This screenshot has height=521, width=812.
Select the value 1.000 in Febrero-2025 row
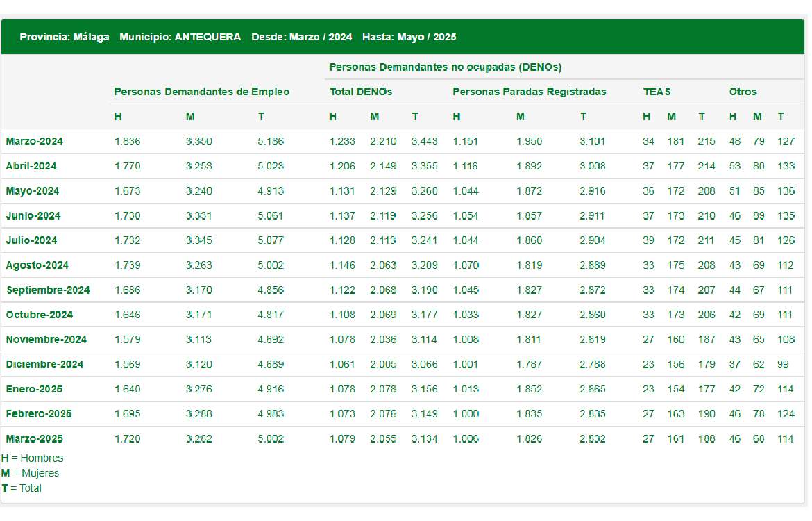(466, 414)
